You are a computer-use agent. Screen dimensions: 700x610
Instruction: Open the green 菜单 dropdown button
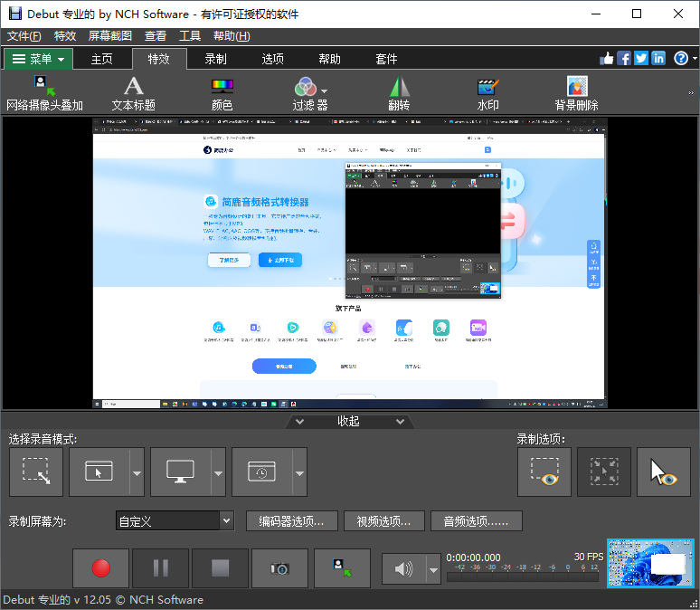(x=38, y=59)
